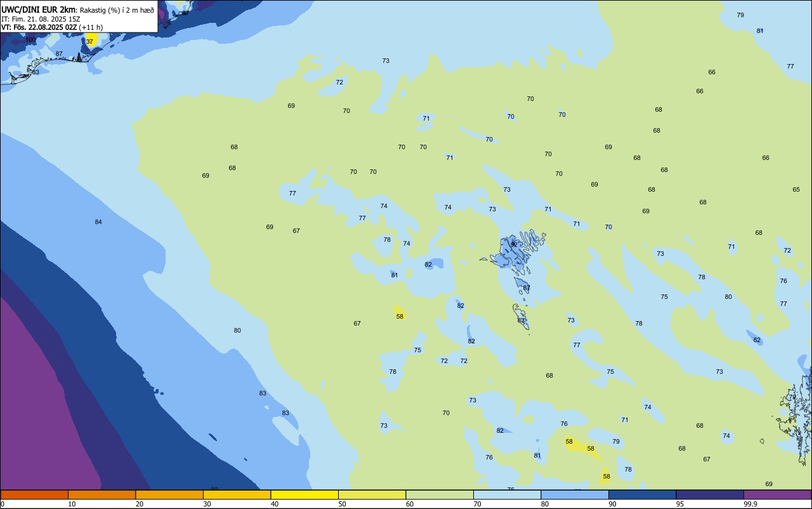Click the legend tick label 99.9

(750, 504)
